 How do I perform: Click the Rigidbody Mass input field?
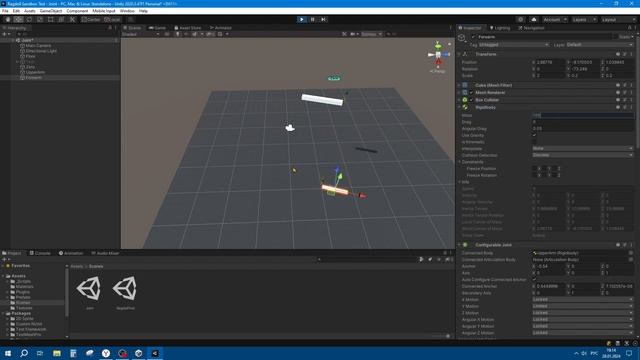click(x=582, y=115)
